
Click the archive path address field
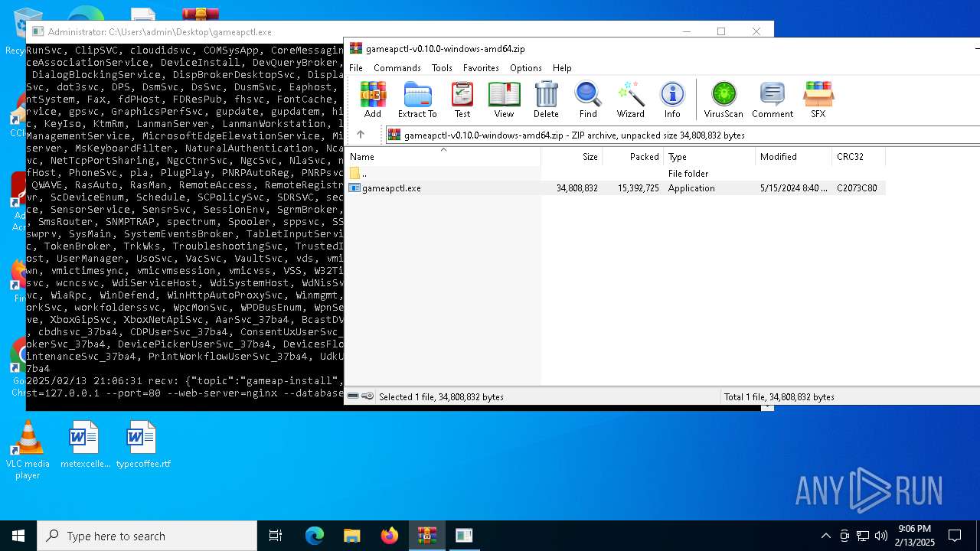(681, 135)
